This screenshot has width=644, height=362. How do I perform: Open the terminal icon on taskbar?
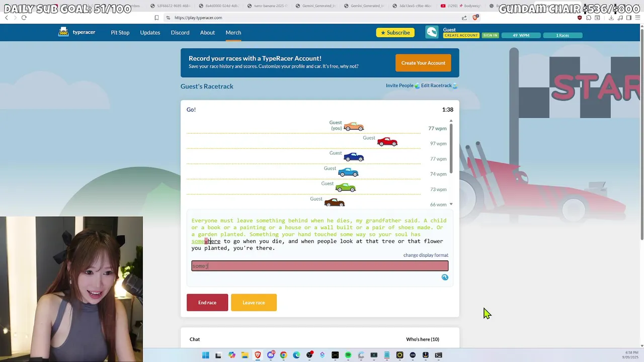(439, 355)
